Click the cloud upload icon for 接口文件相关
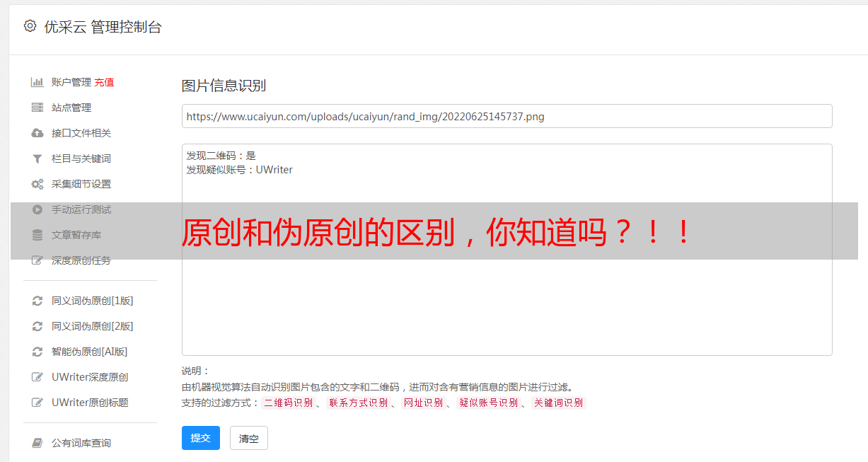Screen dimensions: 868x462 (x=37, y=133)
